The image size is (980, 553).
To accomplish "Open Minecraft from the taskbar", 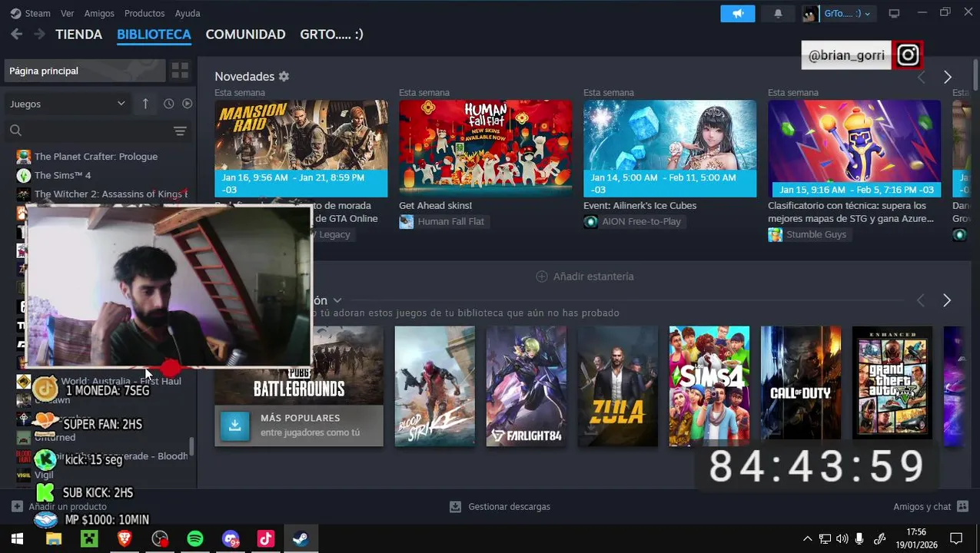I will point(89,539).
